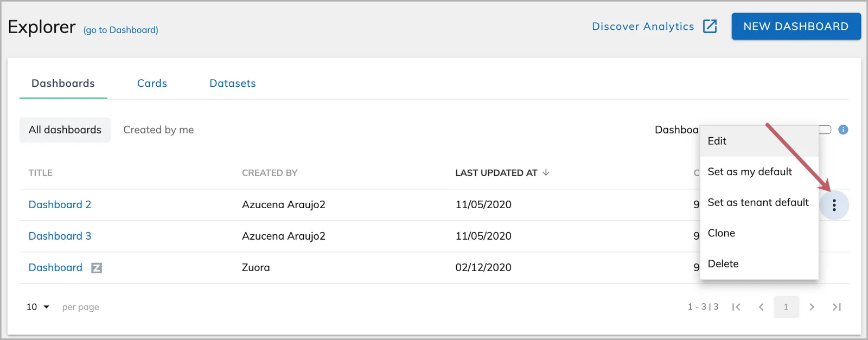868x340 pixels.
Task: Switch to the Datasets tab
Action: pyautogui.click(x=233, y=84)
